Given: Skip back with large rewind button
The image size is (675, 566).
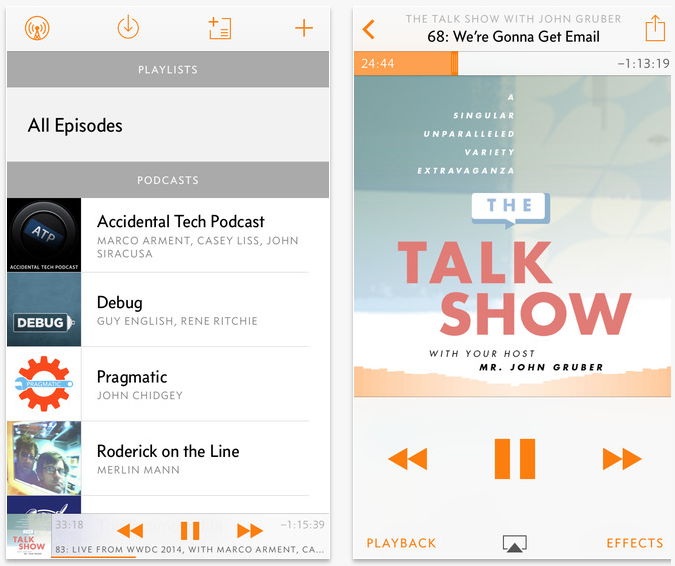Looking at the screenshot, I should click(x=408, y=458).
